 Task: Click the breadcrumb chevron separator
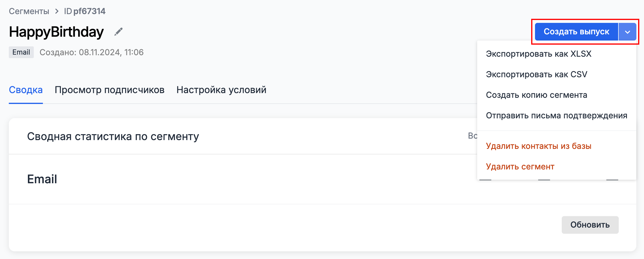click(x=57, y=11)
